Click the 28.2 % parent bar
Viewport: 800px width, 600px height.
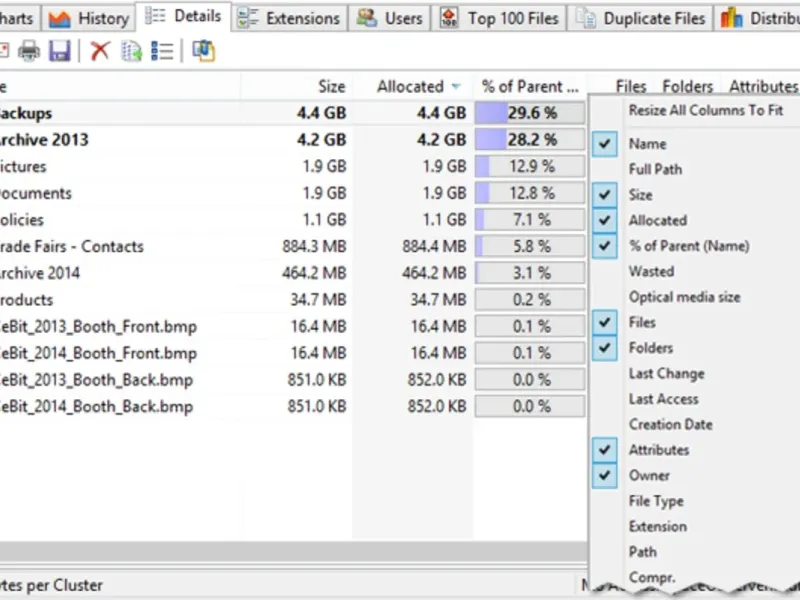530,140
